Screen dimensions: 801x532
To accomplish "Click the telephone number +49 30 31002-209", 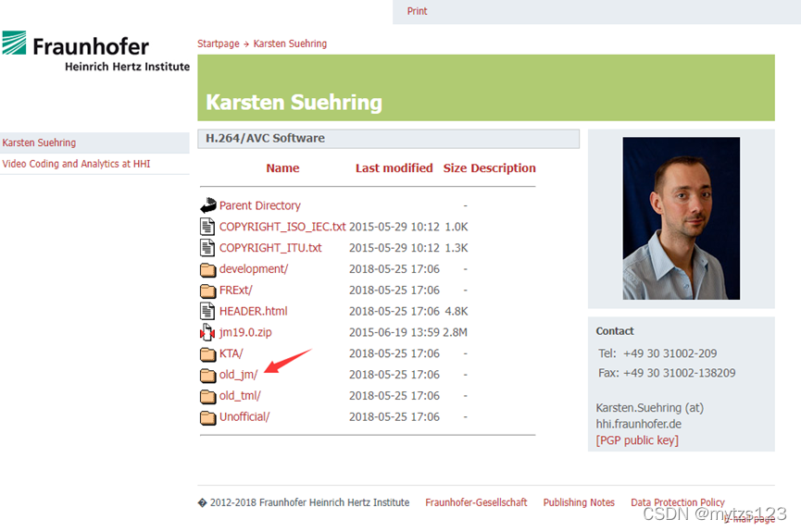I will click(670, 353).
